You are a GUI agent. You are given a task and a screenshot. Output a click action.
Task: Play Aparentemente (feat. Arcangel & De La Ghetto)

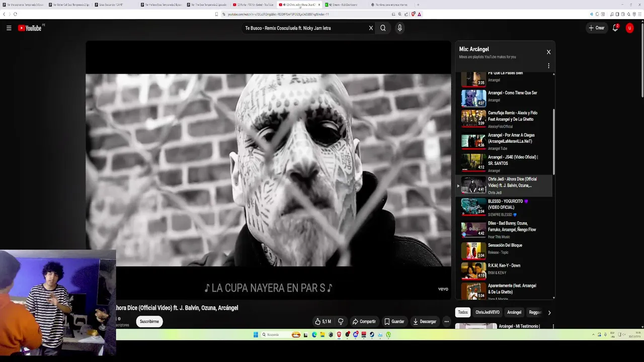507,291
